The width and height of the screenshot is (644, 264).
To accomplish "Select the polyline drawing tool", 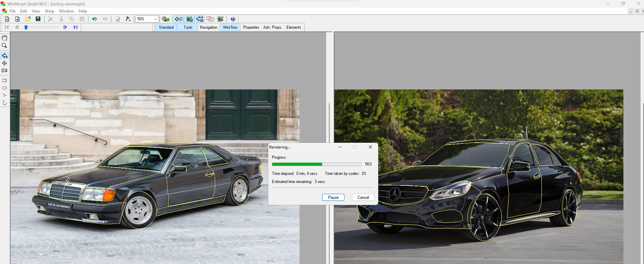I will (4, 95).
